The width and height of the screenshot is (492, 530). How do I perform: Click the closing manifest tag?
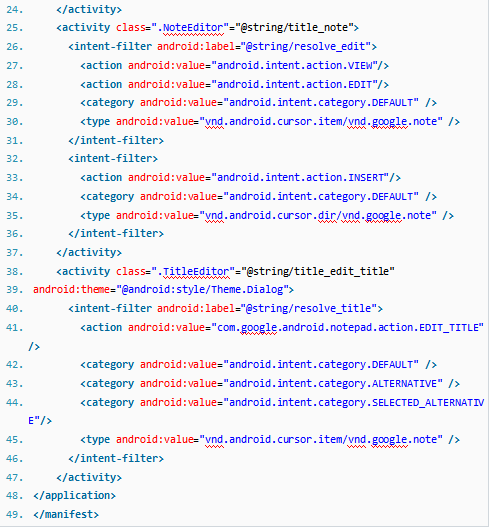(66, 515)
